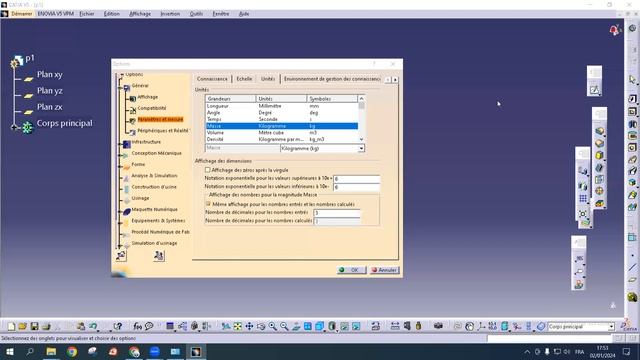Image resolution: width=640 pixels, height=360 pixels.
Task: Select Plan xy in specification tree
Action: point(50,74)
